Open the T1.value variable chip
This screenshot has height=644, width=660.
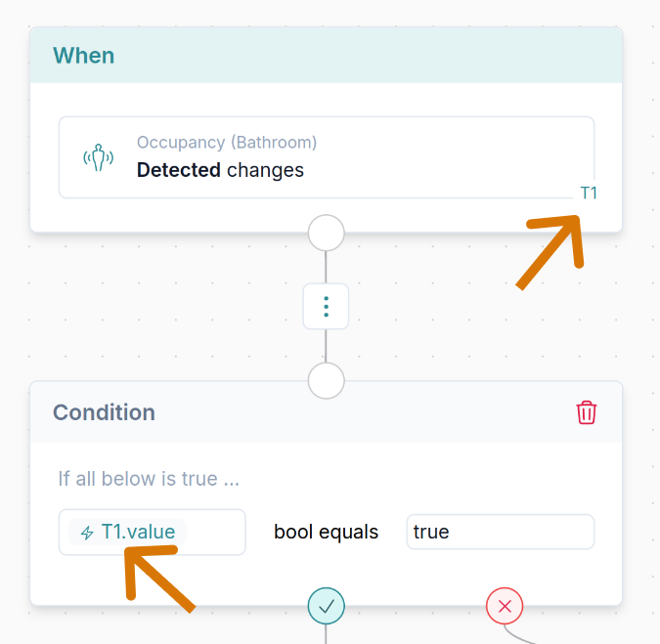pos(137,533)
